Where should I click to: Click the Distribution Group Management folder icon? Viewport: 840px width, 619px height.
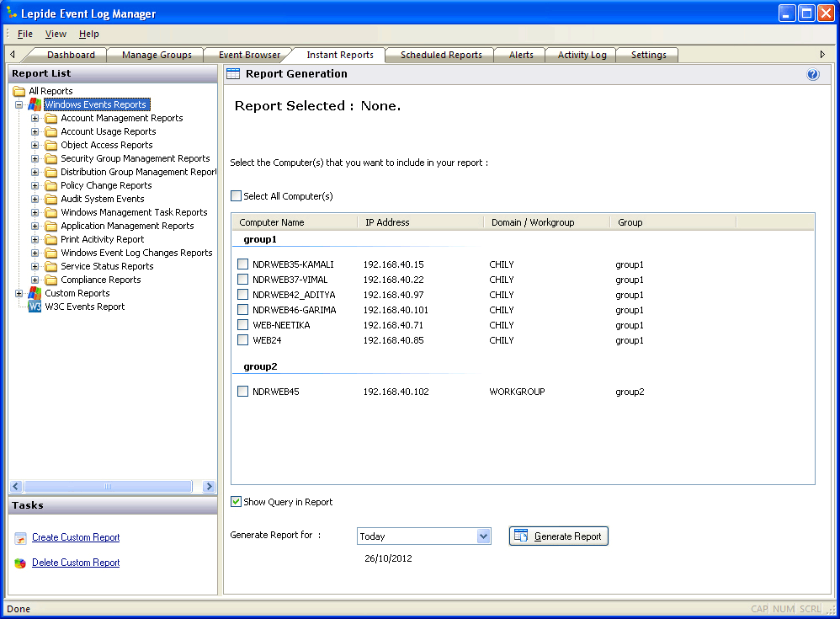click(51, 172)
